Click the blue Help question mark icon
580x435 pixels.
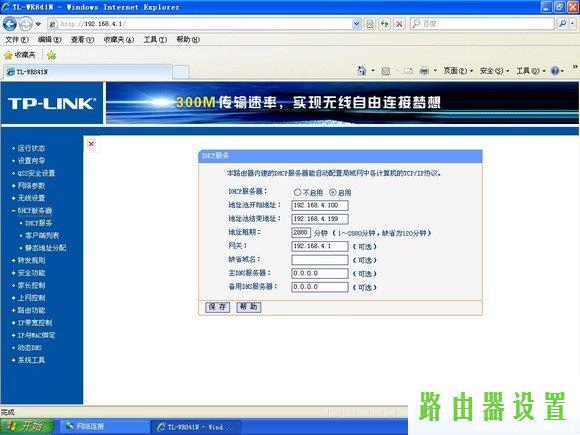[x=555, y=71]
